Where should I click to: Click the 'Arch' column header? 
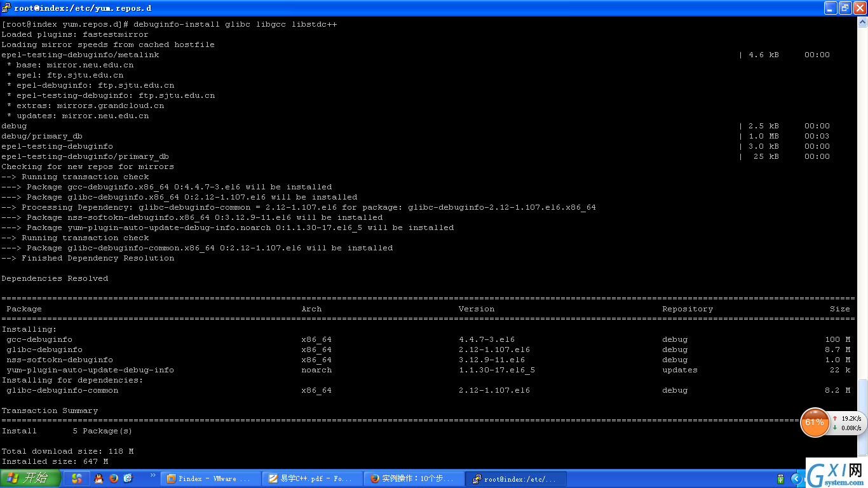[x=311, y=309]
